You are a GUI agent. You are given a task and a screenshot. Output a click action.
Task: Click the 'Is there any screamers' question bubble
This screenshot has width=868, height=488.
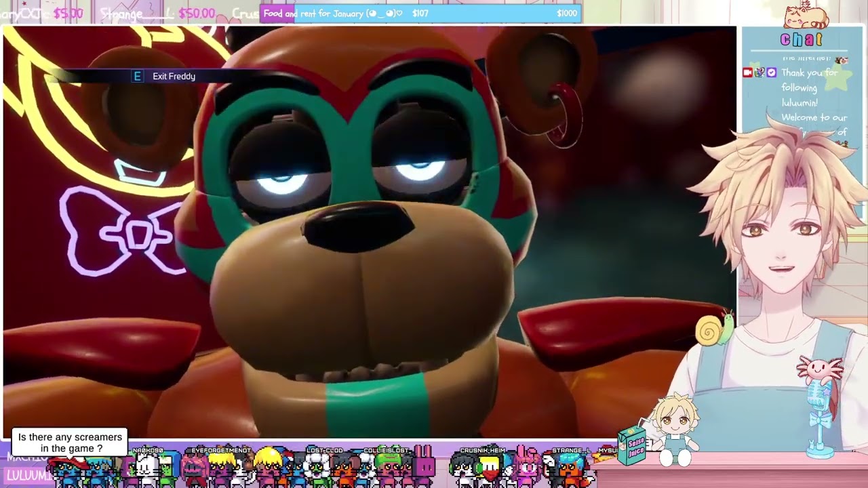[71, 443]
